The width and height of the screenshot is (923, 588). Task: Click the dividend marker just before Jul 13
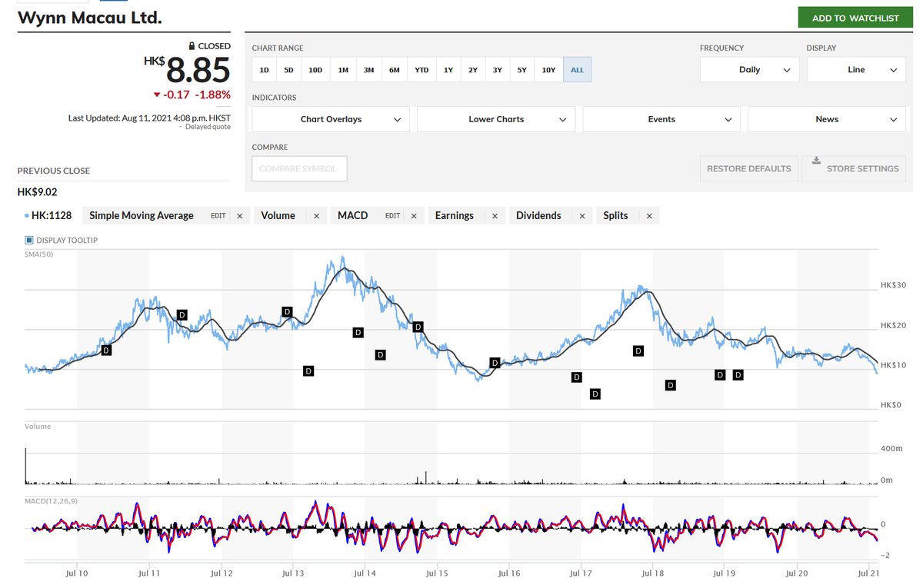click(x=287, y=311)
